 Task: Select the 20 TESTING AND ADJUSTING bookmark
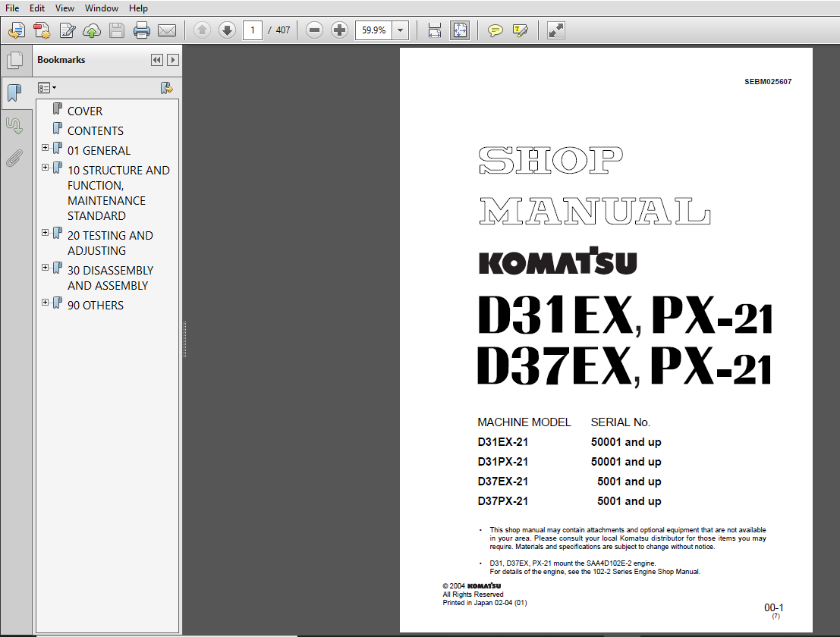[110, 243]
